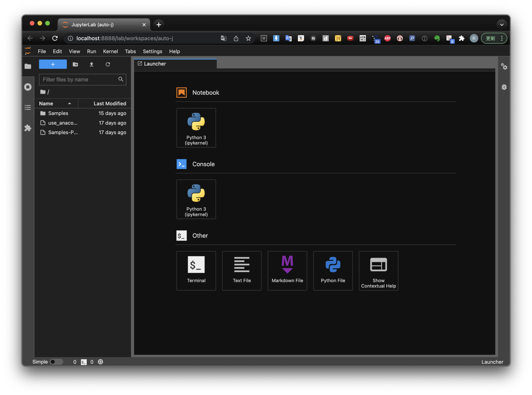Open the debugger panel from the right sidebar

(x=504, y=87)
